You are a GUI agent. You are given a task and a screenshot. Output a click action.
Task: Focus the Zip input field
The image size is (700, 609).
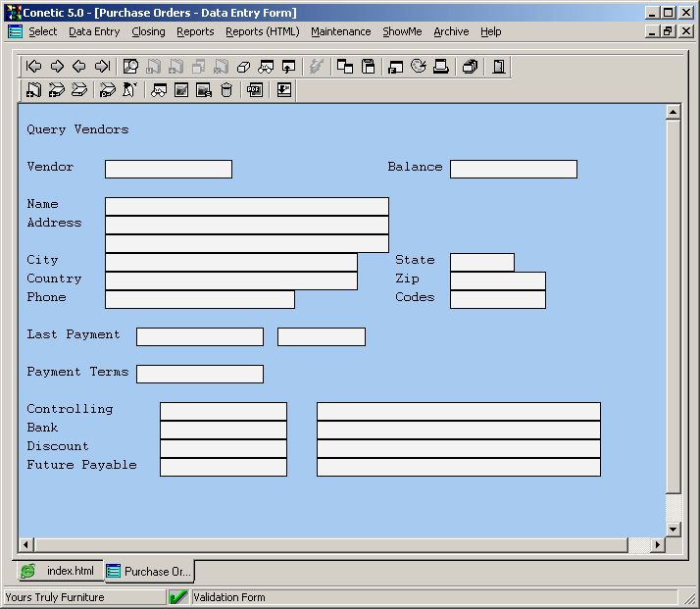497,280
